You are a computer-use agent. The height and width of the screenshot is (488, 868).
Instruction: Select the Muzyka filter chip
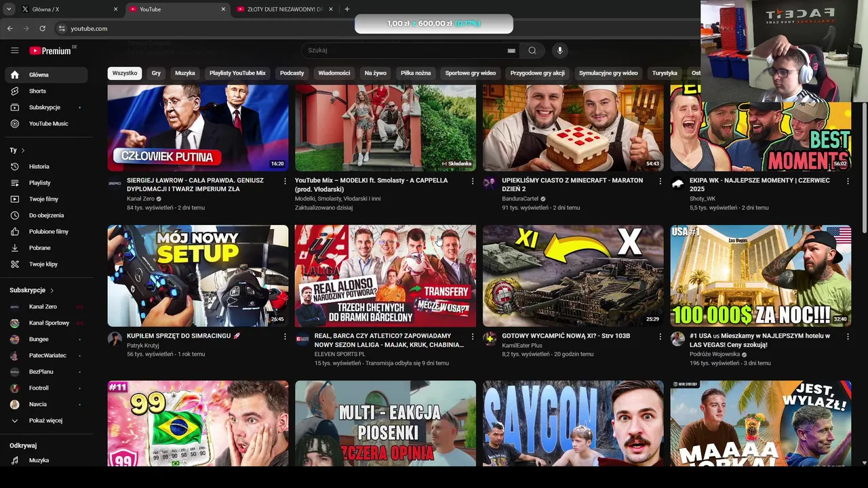185,73
